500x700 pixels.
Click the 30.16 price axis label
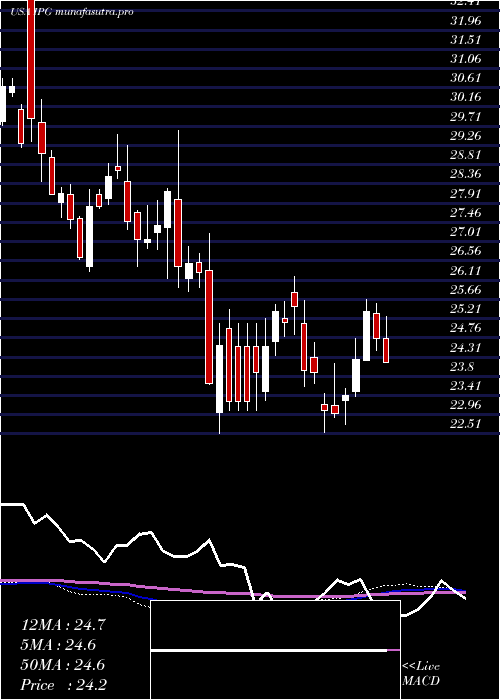click(466, 97)
